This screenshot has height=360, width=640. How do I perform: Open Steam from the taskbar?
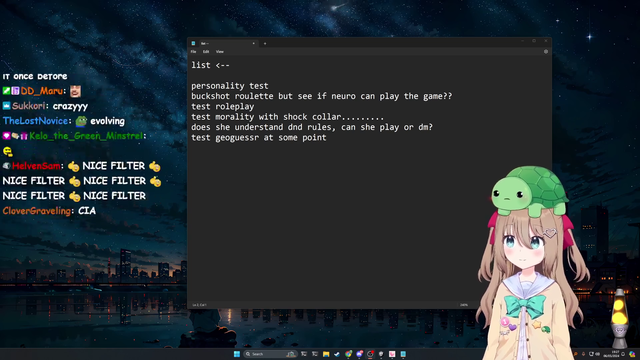(x=337, y=354)
